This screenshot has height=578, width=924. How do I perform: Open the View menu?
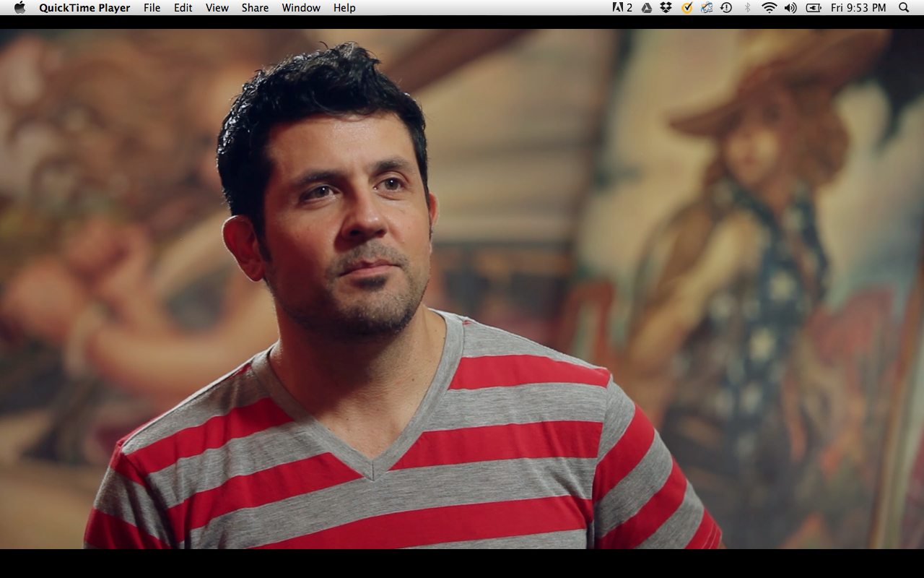coord(217,8)
